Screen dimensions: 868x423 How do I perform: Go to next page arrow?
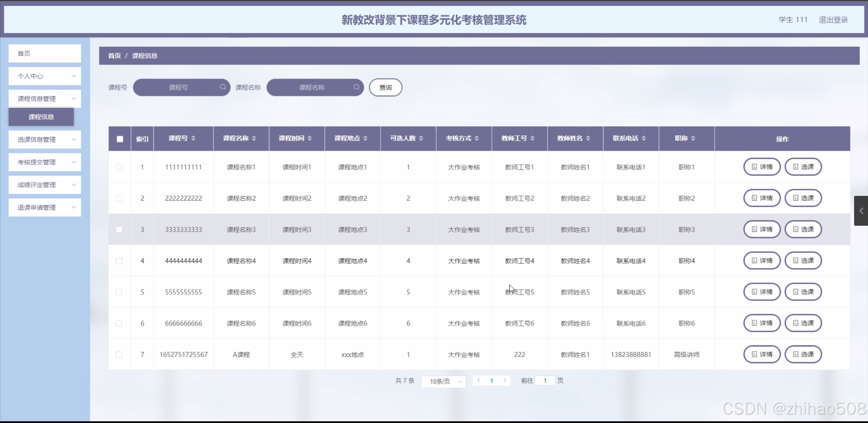pos(505,381)
